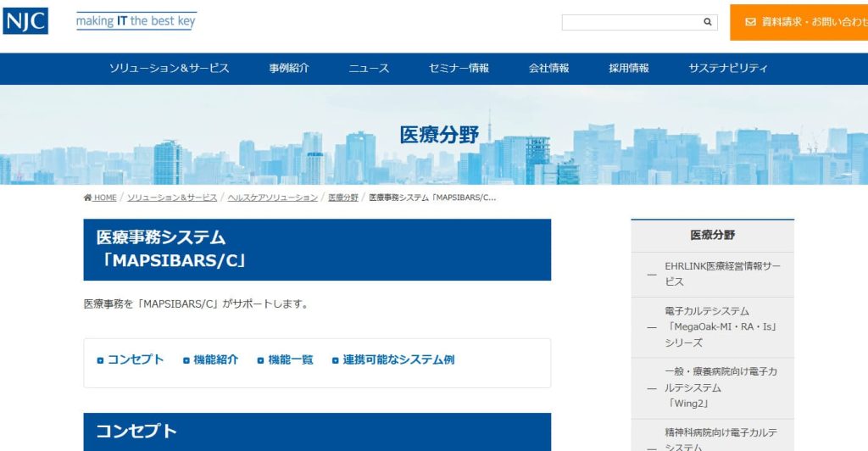Jump to 機能一覧 anchor link
The width and height of the screenshot is (868, 451).
[291, 359]
